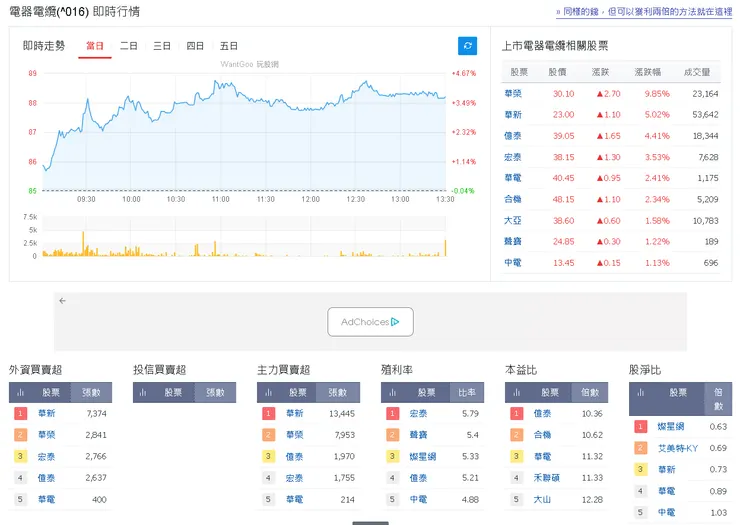740x525 pixels.
Task: Open 華電 ranked fifth in 外資買賣超
Action: 46,499
